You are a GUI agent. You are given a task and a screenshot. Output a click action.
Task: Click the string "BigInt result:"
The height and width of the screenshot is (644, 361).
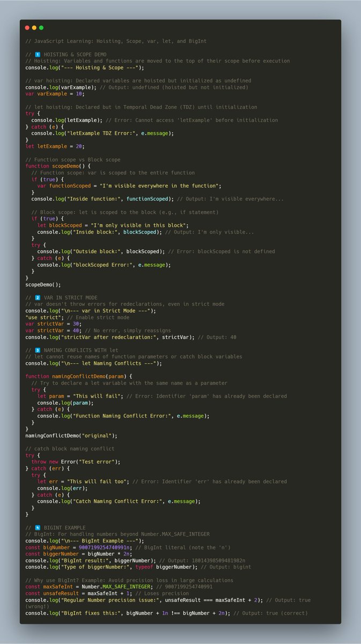85,560
